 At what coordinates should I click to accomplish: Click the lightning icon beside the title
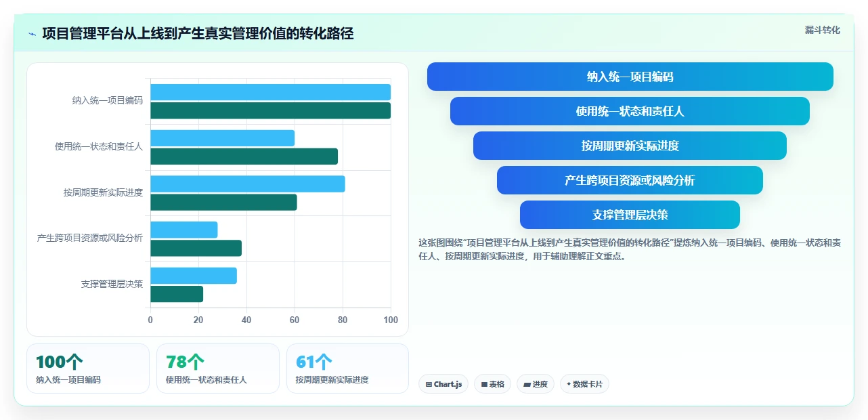[x=32, y=34]
